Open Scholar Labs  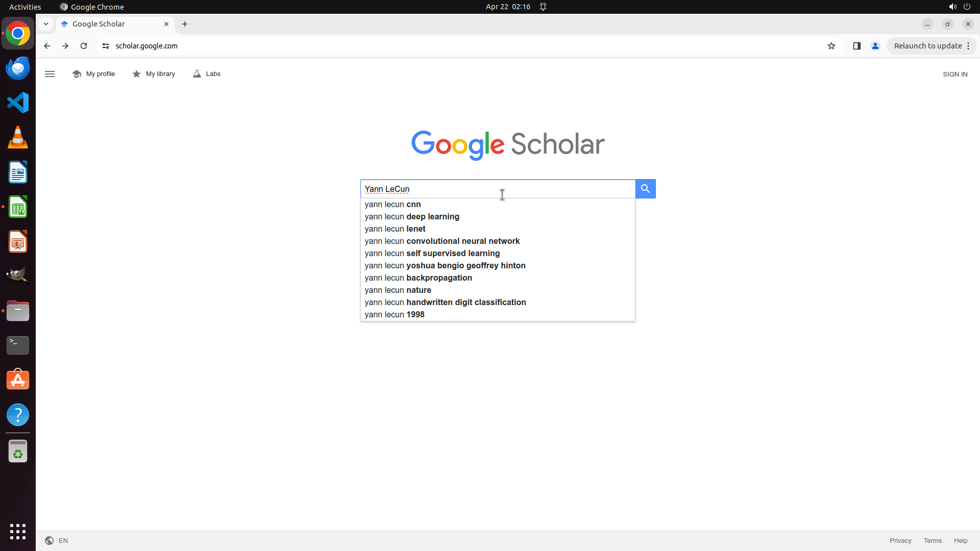tap(207, 74)
